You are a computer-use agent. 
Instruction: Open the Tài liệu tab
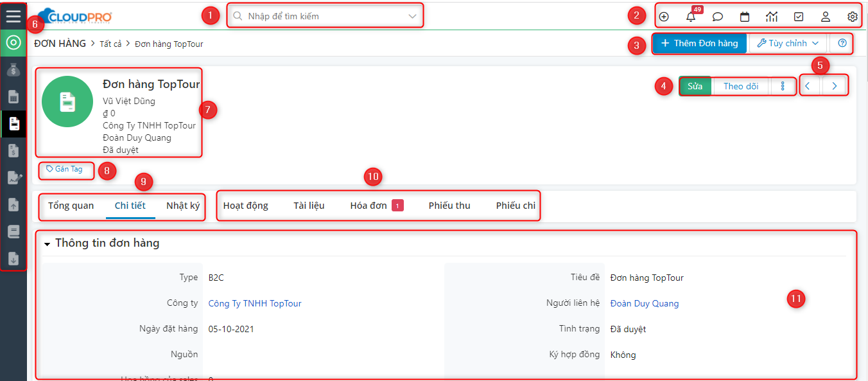[x=309, y=206]
